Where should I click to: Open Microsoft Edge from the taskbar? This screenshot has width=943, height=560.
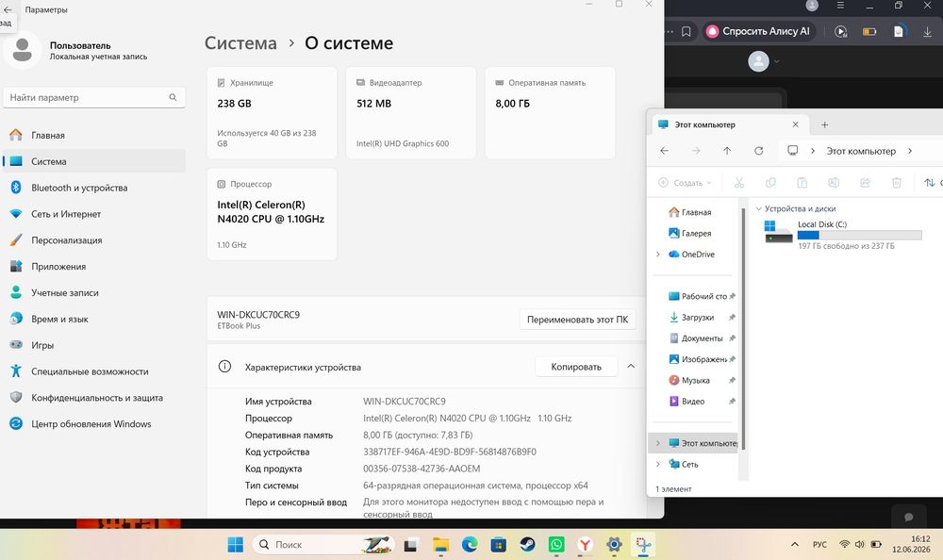[x=470, y=545]
